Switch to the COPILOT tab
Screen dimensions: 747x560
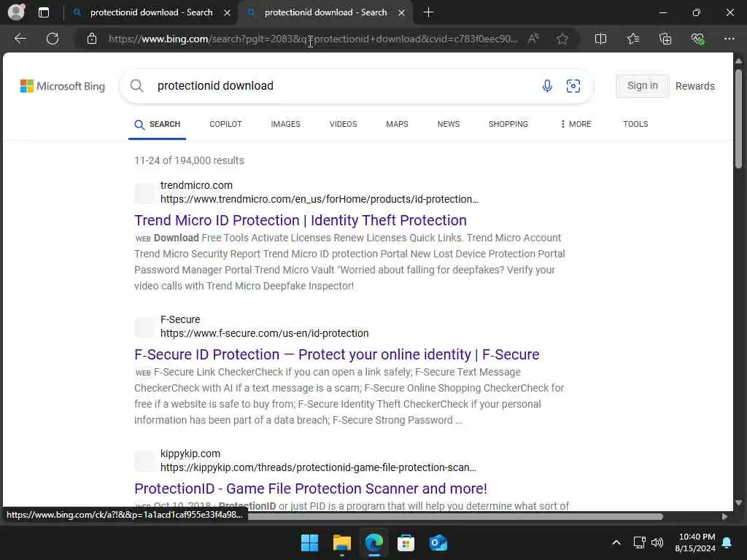coord(226,124)
